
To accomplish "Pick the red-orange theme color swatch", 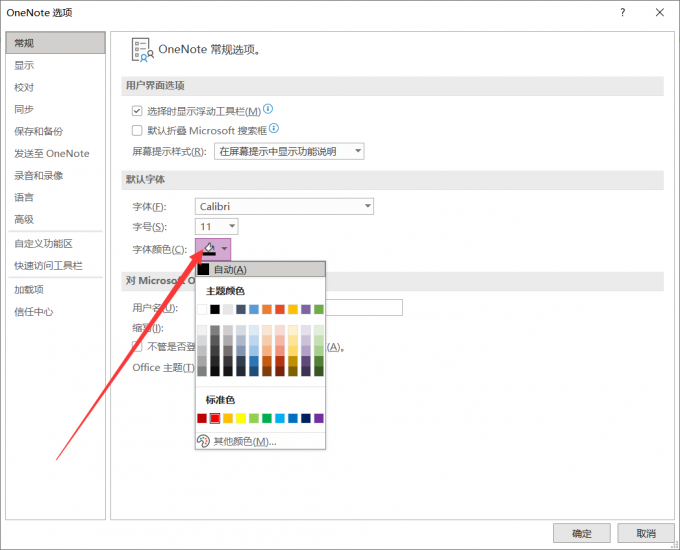I will coord(280,309).
